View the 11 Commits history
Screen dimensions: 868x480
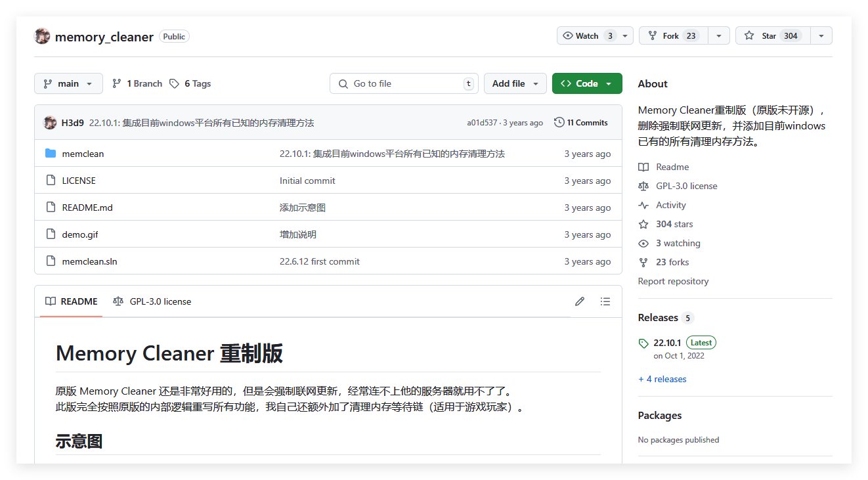(x=581, y=122)
